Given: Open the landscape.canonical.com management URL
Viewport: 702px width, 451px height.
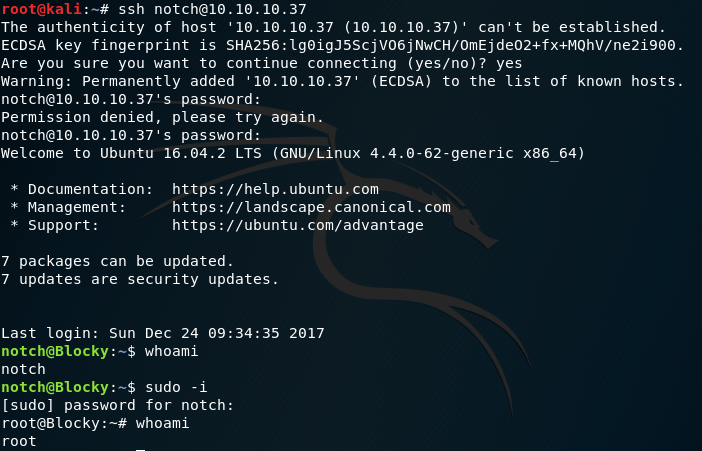Looking at the screenshot, I should 311,207.
